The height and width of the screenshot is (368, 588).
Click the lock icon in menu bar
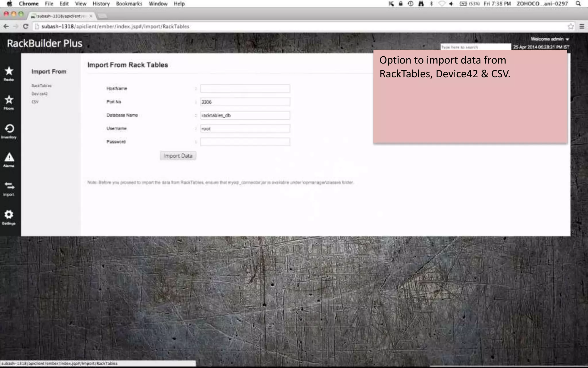pyautogui.click(x=401, y=4)
